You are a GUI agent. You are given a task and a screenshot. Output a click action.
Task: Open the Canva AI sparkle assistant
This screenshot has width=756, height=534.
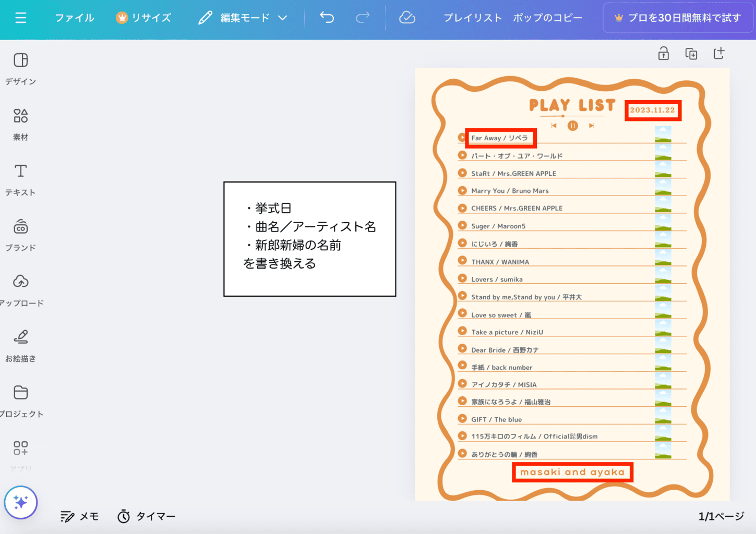point(21,502)
